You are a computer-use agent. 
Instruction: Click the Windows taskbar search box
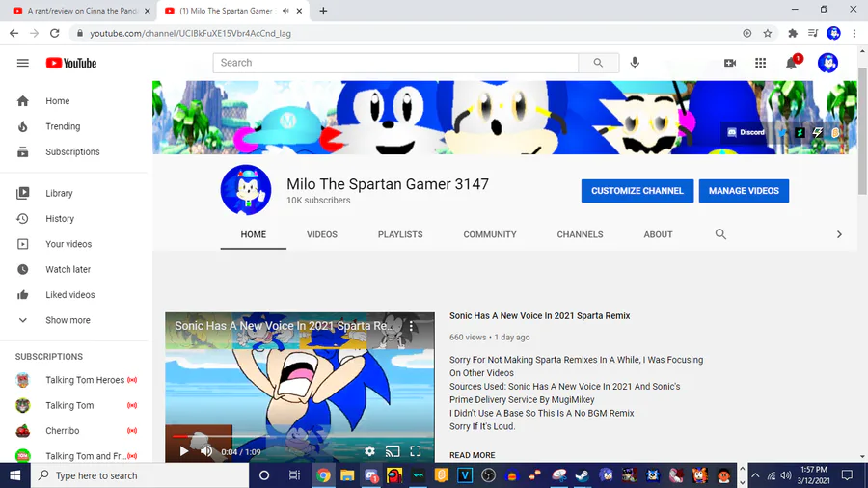140,475
